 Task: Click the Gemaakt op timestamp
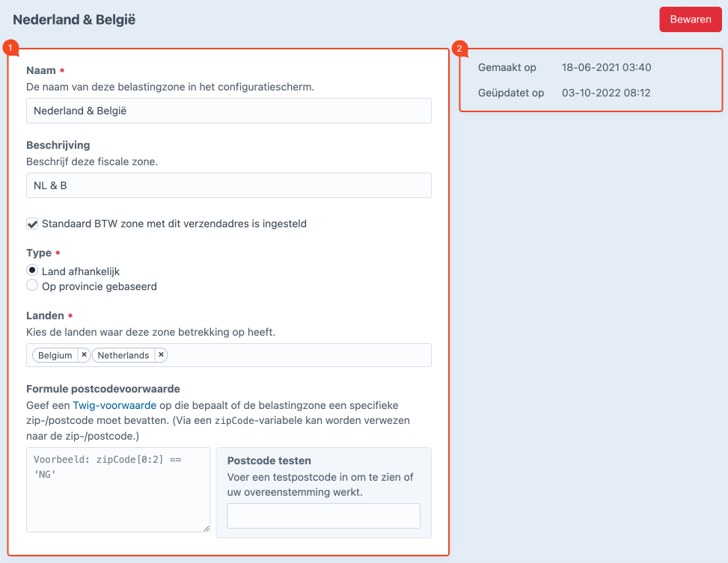coord(606,67)
